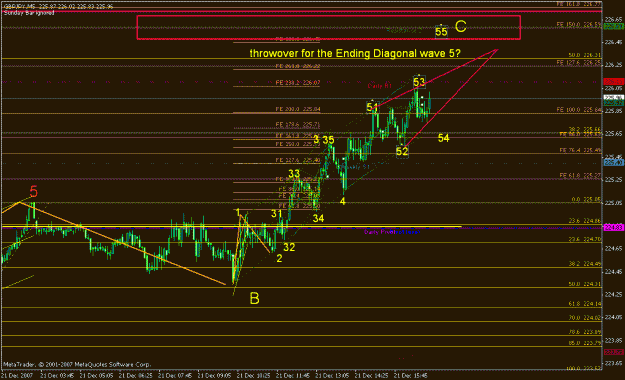Click the '50.0 224.31' retracement label

585,284
